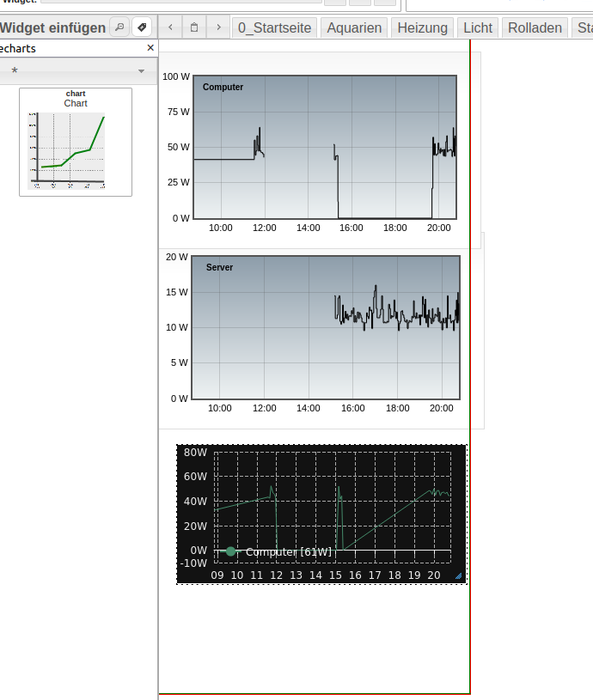The image size is (593, 700).
Task: Select the Rolladen tab
Action: tap(535, 27)
